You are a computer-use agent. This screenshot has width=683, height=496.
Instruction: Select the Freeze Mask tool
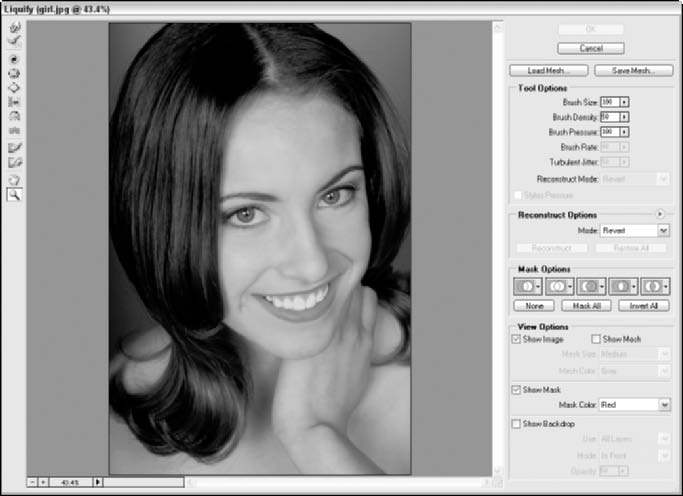[x=15, y=148]
